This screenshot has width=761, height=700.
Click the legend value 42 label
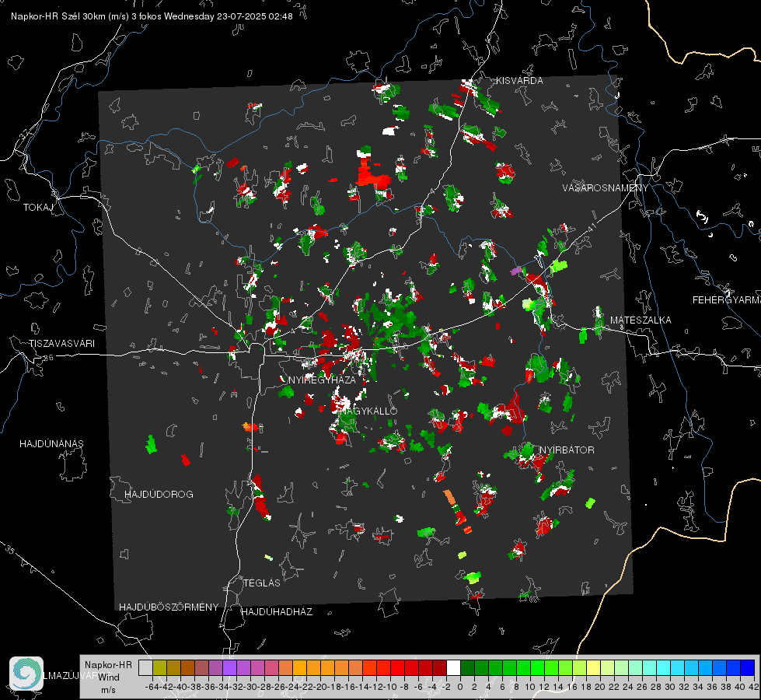(x=753, y=687)
